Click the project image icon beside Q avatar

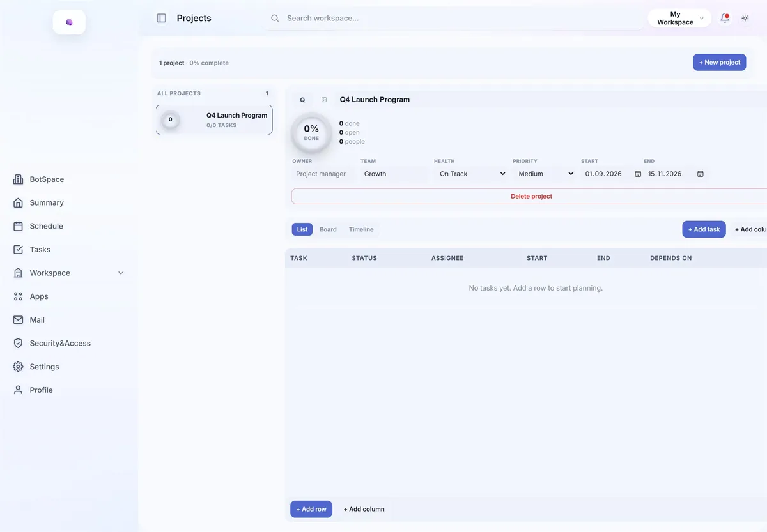pos(324,100)
